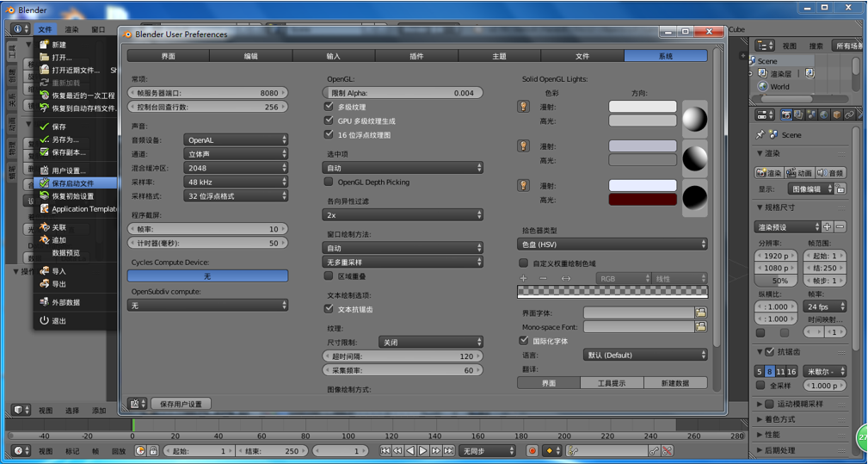Toggle third Solid OpenGL light bulb icon
868x464 pixels.
pyautogui.click(x=523, y=185)
